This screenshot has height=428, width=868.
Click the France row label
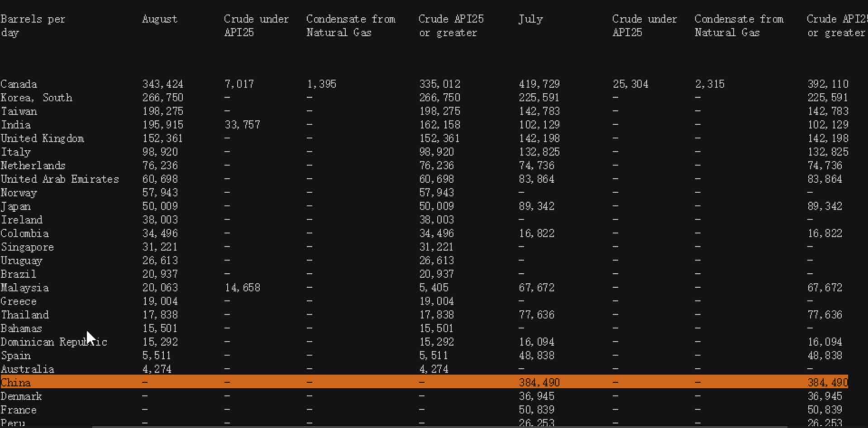click(19, 410)
